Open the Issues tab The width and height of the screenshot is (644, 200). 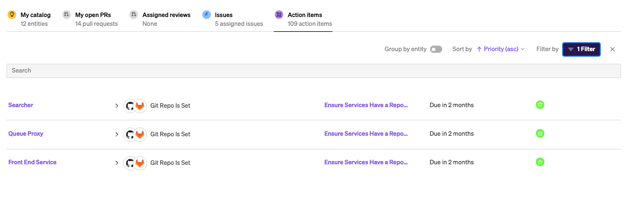[x=233, y=19]
